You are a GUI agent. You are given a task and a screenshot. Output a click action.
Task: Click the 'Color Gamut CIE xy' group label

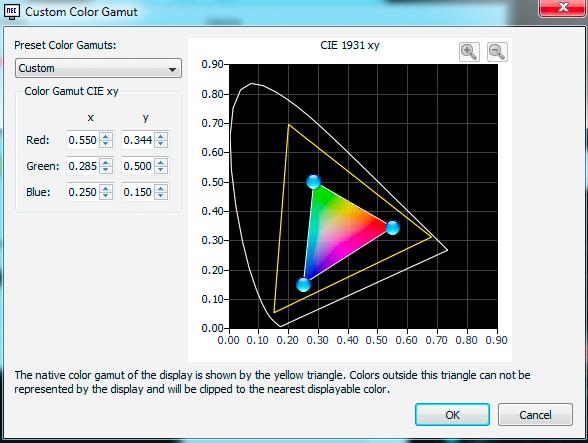(x=71, y=91)
